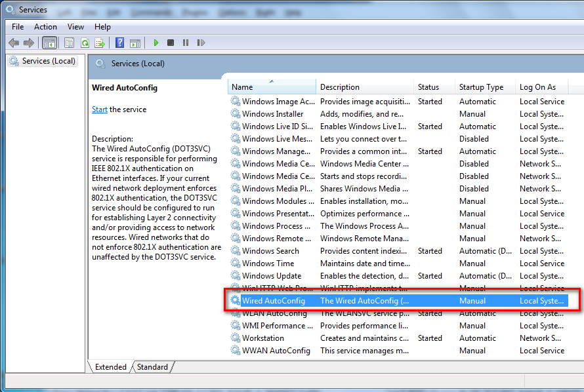Image resolution: width=584 pixels, height=392 pixels.
Task: Click the Restart Service button
Action: point(201,43)
